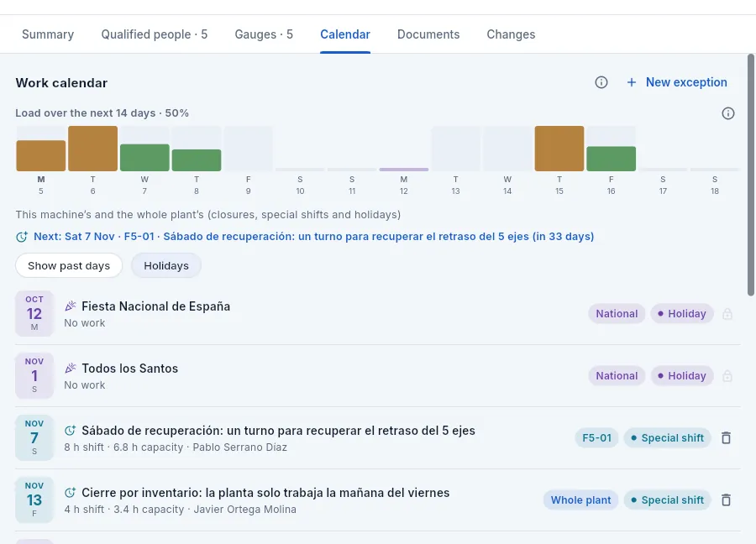Click Sábado de recuperación exception title
This screenshot has width=756, height=544.
(278, 431)
